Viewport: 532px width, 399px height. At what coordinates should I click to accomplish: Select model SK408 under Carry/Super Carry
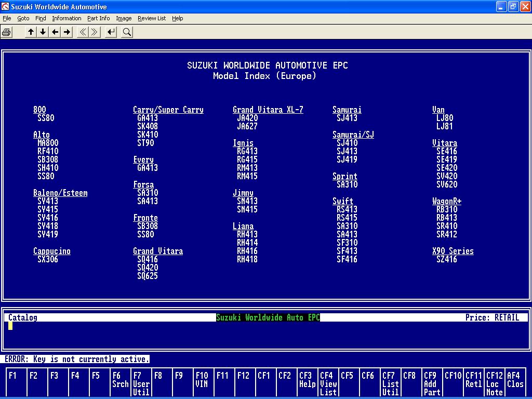pos(148,126)
